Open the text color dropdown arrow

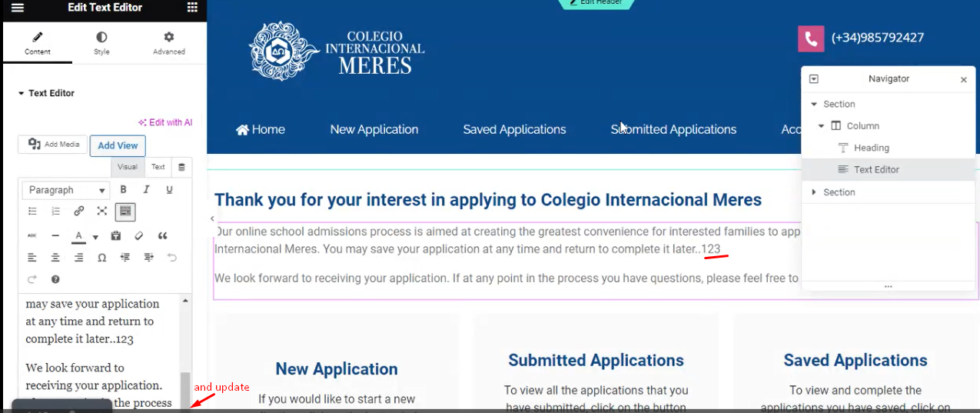[95, 237]
